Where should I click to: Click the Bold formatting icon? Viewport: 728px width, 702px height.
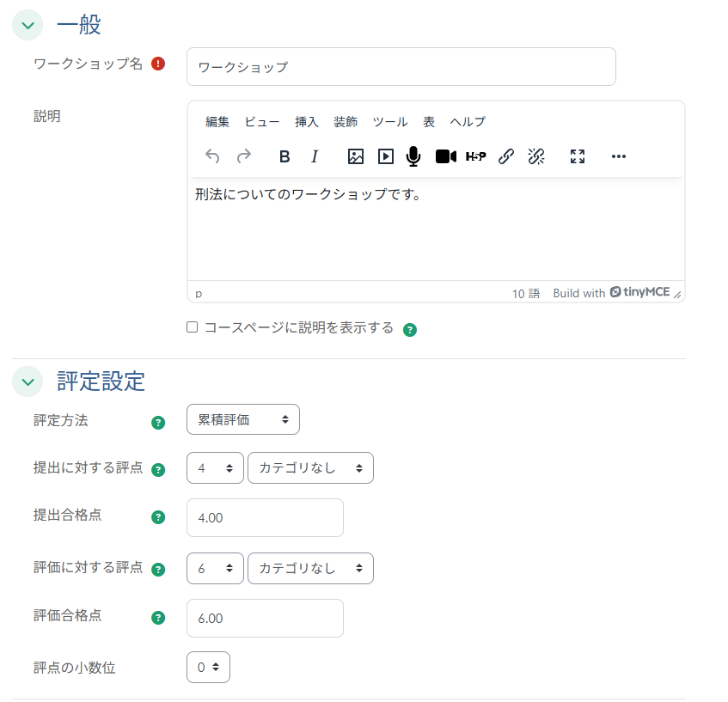(284, 156)
